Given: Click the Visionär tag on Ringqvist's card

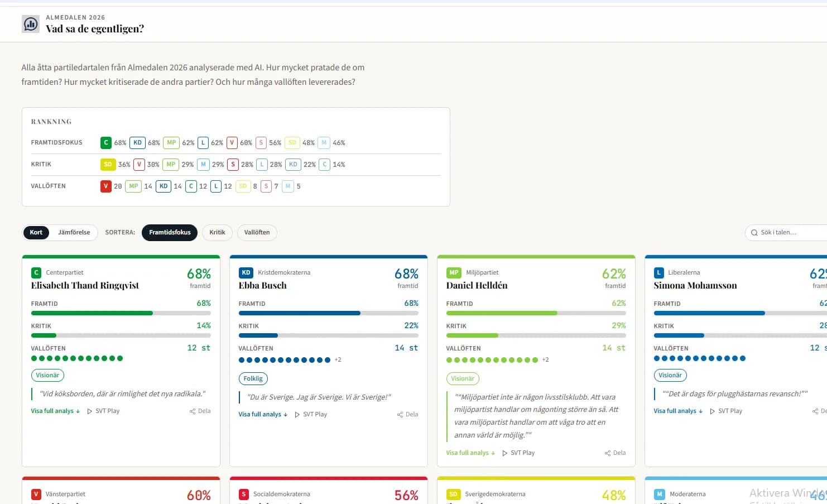Looking at the screenshot, I should coord(47,376).
